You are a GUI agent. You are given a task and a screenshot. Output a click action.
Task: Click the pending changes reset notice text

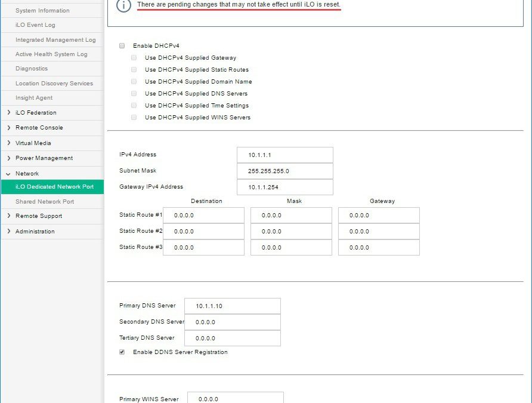point(239,4)
